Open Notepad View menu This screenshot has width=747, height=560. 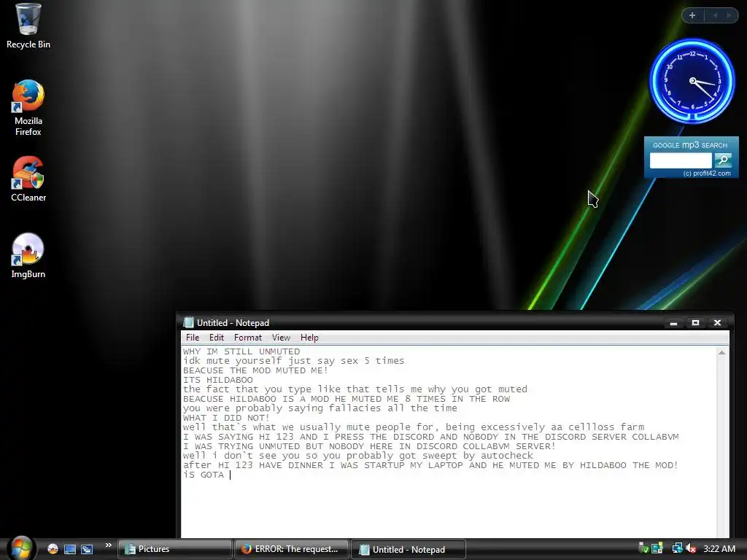281,337
